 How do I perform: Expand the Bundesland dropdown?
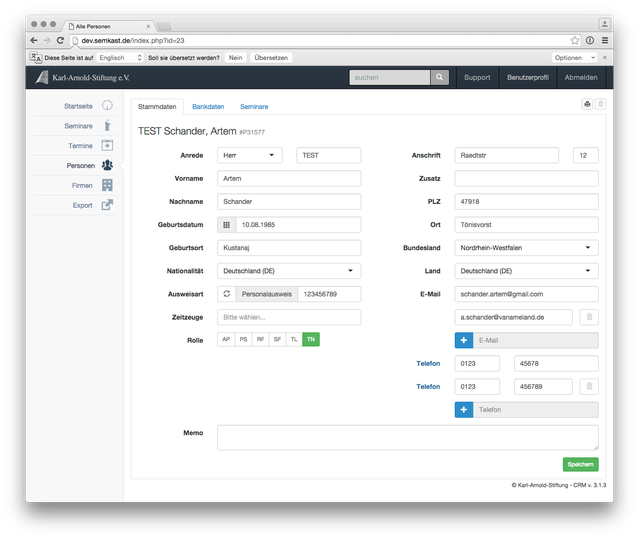point(526,247)
